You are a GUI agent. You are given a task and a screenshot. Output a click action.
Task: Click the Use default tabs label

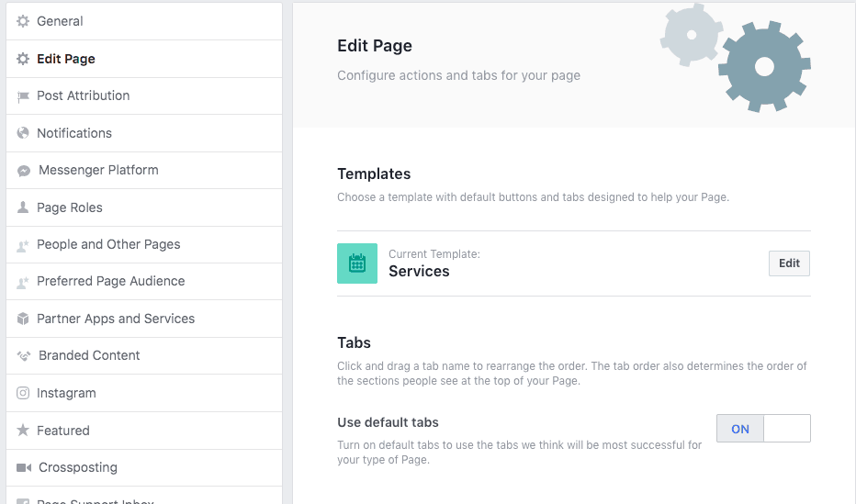(388, 422)
